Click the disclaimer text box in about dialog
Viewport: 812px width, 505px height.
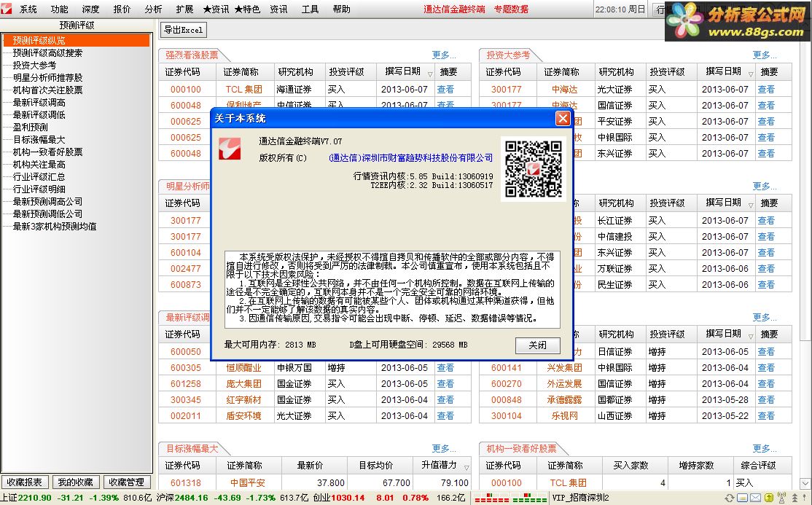coord(392,289)
